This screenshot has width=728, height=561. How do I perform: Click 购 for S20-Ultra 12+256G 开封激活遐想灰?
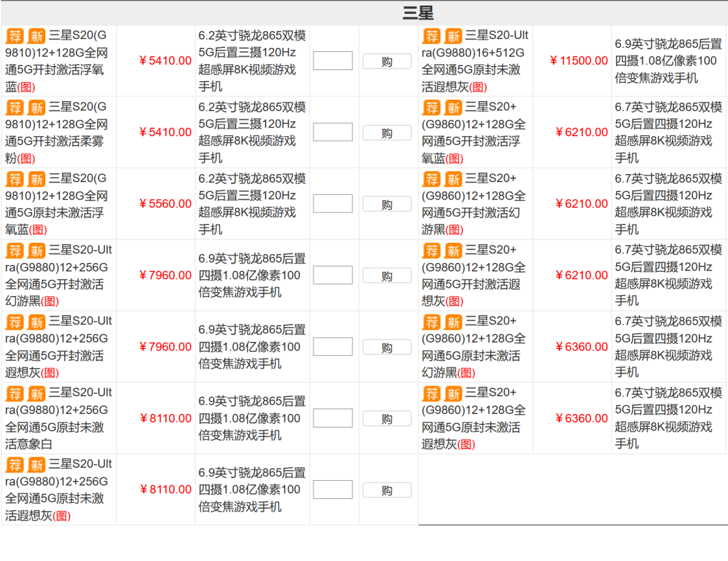(x=387, y=347)
